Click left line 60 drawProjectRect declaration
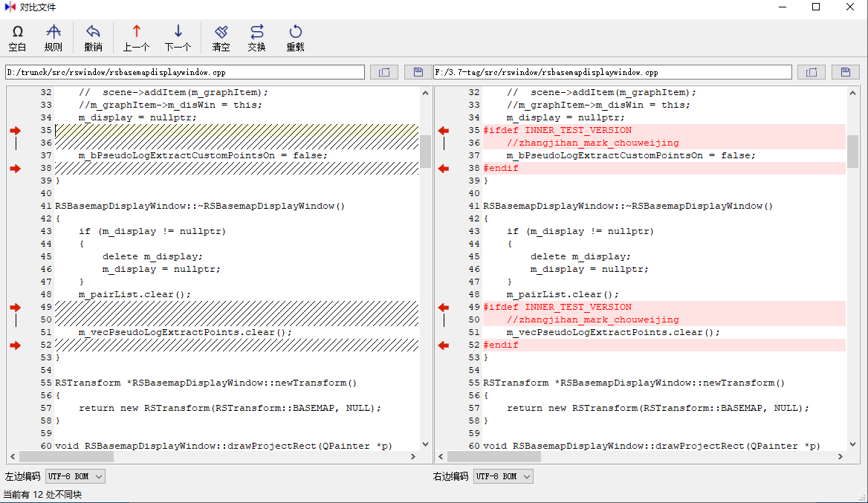The width and height of the screenshot is (868, 503). click(x=224, y=446)
